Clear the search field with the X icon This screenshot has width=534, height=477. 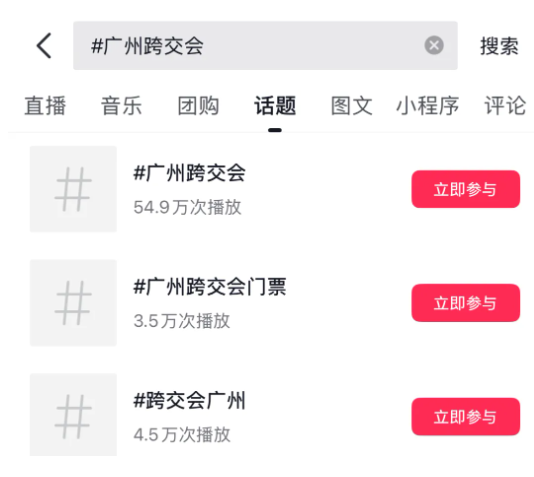(x=434, y=45)
